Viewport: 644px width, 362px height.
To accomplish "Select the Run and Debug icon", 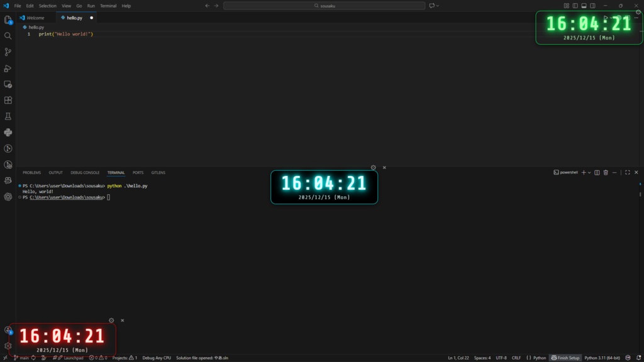I will point(8,68).
